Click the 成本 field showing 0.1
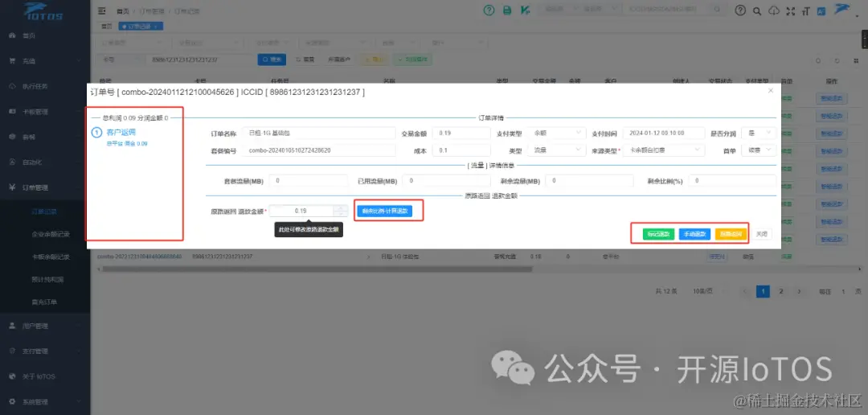Screen dimensions: 868x415 coord(461,150)
